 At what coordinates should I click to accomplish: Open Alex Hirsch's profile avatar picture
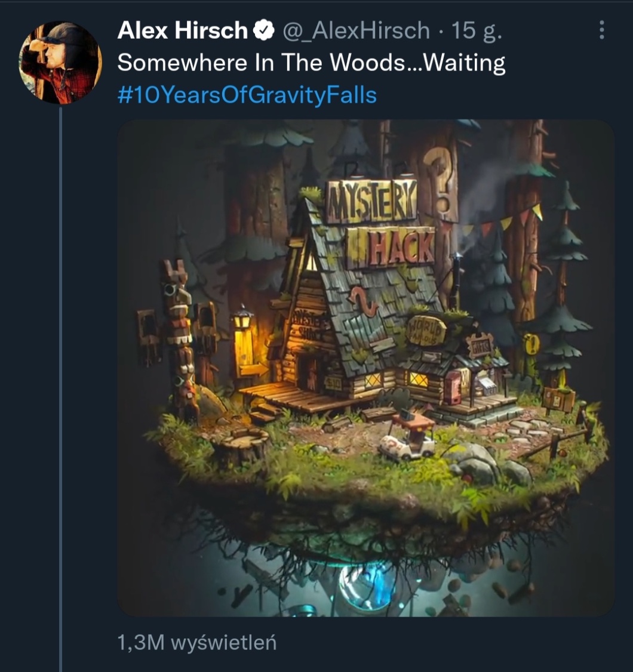click(x=60, y=63)
